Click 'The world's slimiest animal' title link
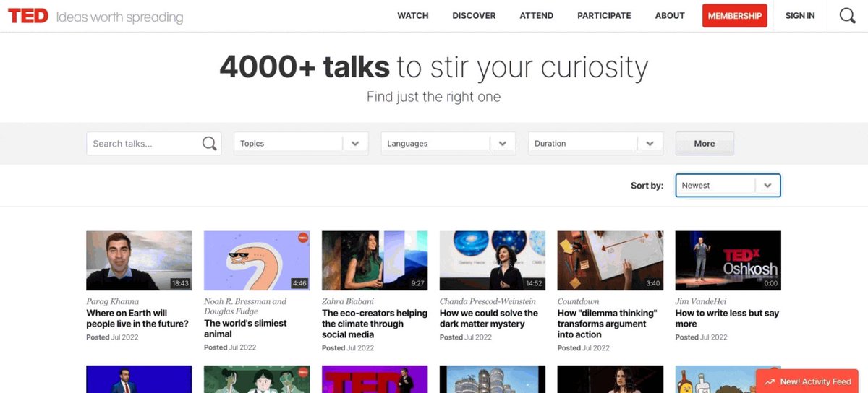The height and width of the screenshot is (393, 868). 245,329
